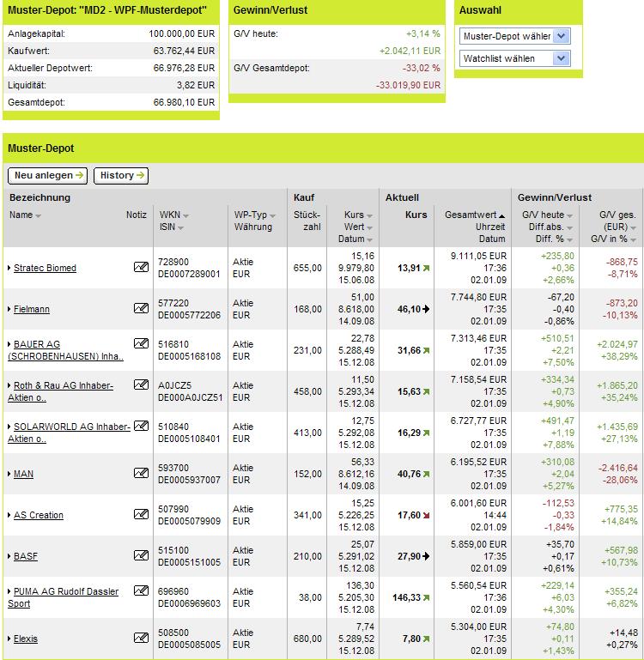This screenshot has width=644, height=660.
Task: Open the Elexis stock link
Action: click(26, 639)
